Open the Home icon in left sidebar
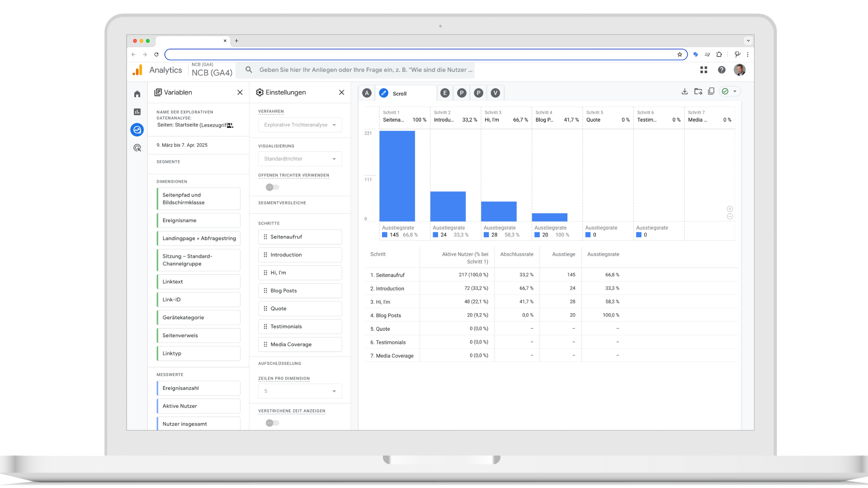Viewport: 868px width, 488px height. 137,94
